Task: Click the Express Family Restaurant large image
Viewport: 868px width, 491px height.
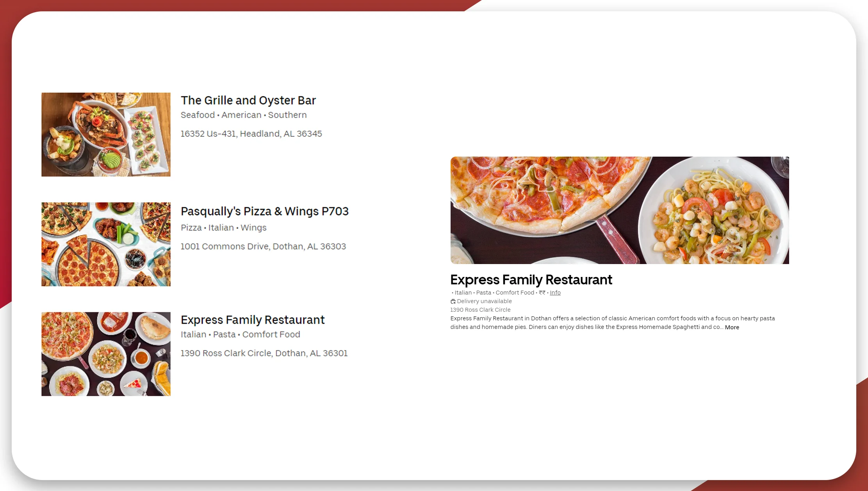Action: pos(619,210)
